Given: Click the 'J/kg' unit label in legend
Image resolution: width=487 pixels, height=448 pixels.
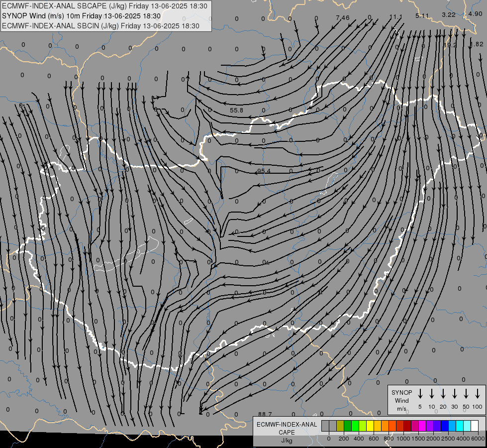Looking at the screenshot, I should tap(287, 441).
